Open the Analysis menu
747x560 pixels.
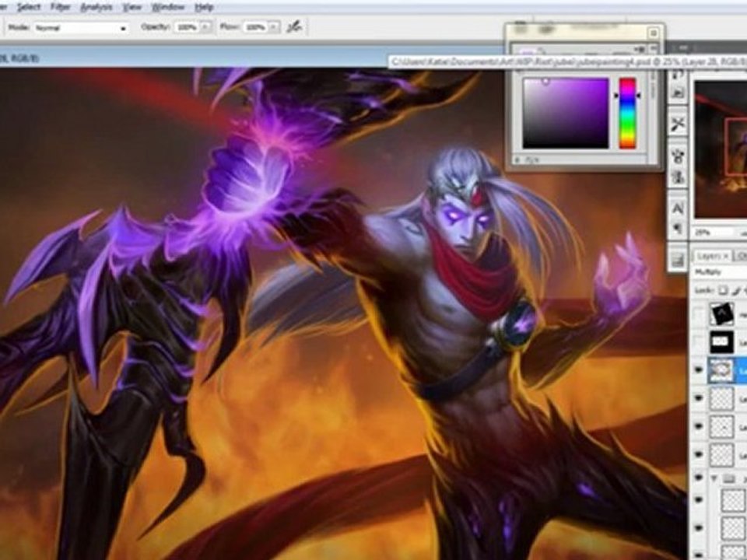[96, 7]
